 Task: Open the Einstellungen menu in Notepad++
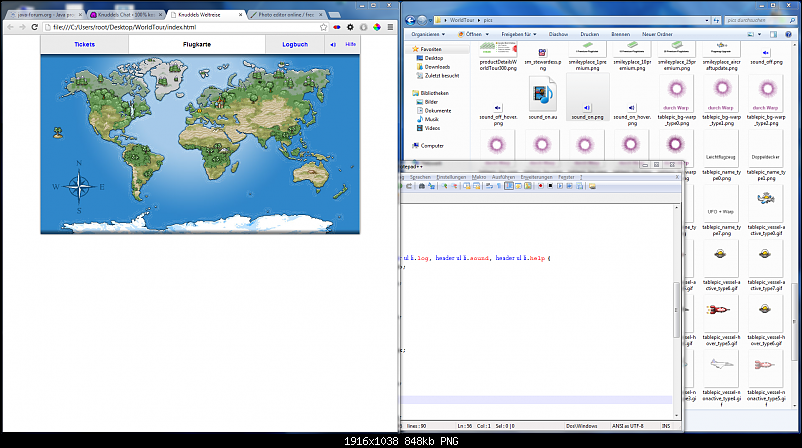[x=451, y=177]
